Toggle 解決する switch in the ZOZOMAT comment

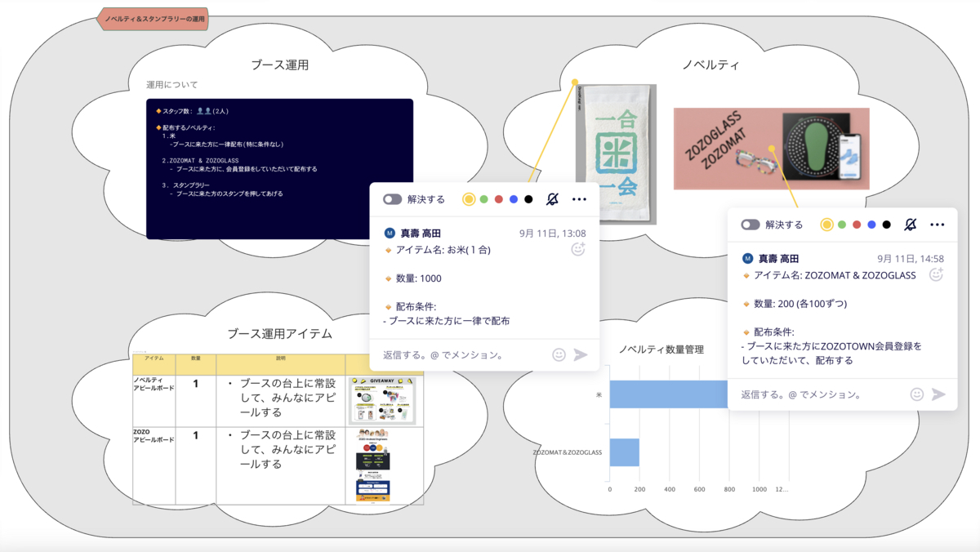click(x=751, y=225)
